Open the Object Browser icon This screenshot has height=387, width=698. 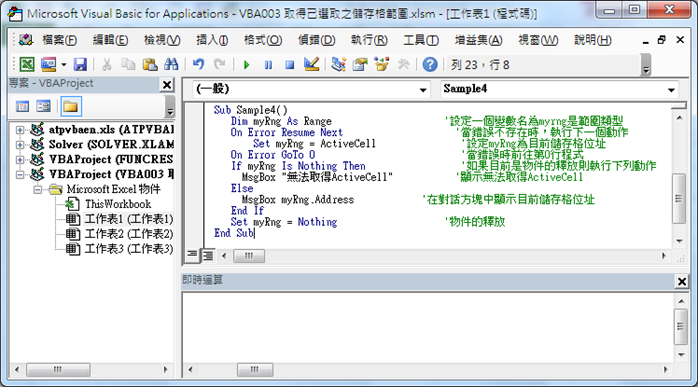[381, 65]
